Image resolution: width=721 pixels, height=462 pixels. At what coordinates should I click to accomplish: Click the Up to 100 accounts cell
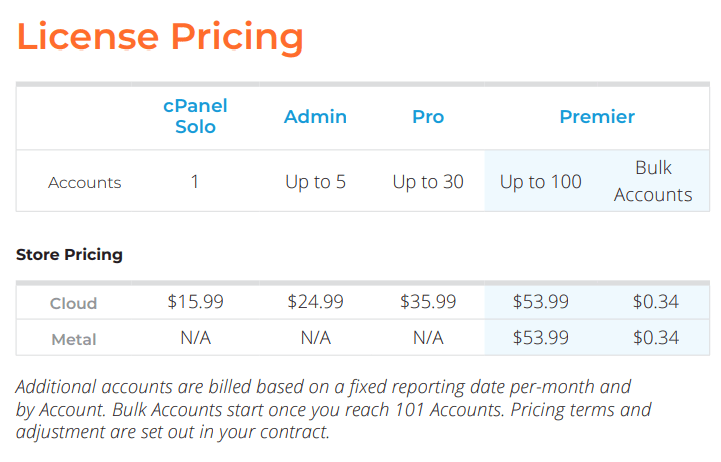540,182
